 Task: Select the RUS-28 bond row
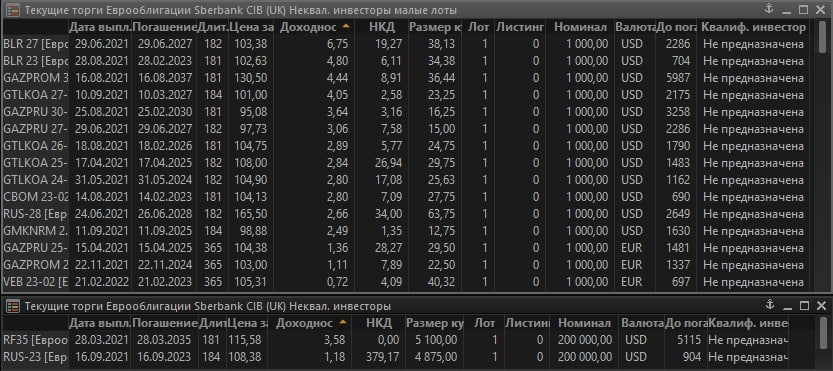point(406,214)
